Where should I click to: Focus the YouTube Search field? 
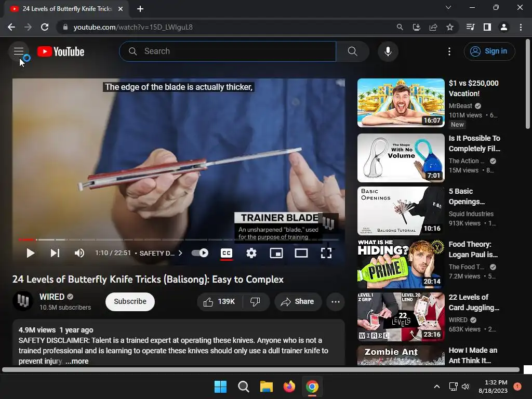tap(228, 51)
